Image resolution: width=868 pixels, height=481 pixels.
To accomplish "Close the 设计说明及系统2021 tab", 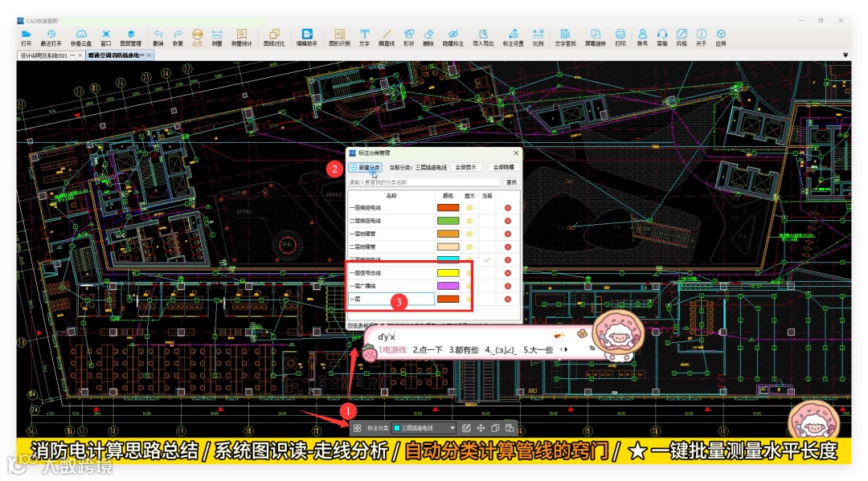I will (x=80, y=55).
